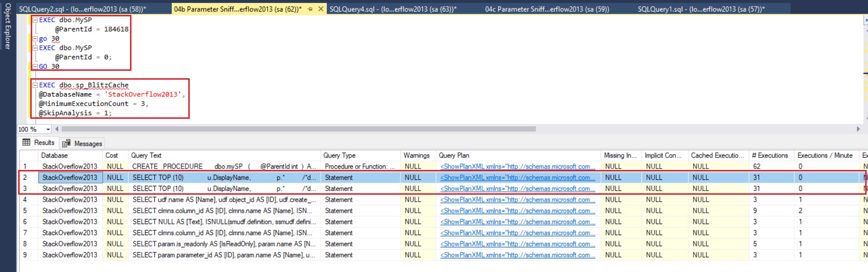Open the Object Explorer side panel
Screen dimensions: 868x272
[7, 26]
